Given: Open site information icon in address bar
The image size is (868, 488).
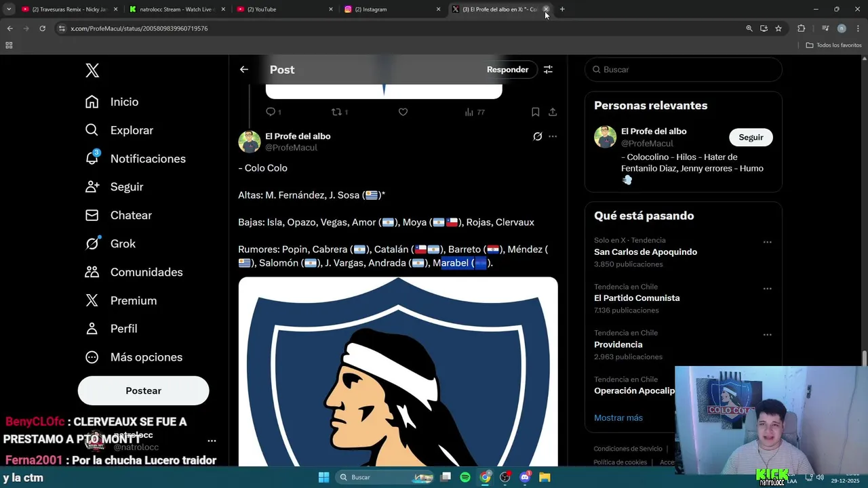Looking at the screenshot, I should tap(62, 28).
